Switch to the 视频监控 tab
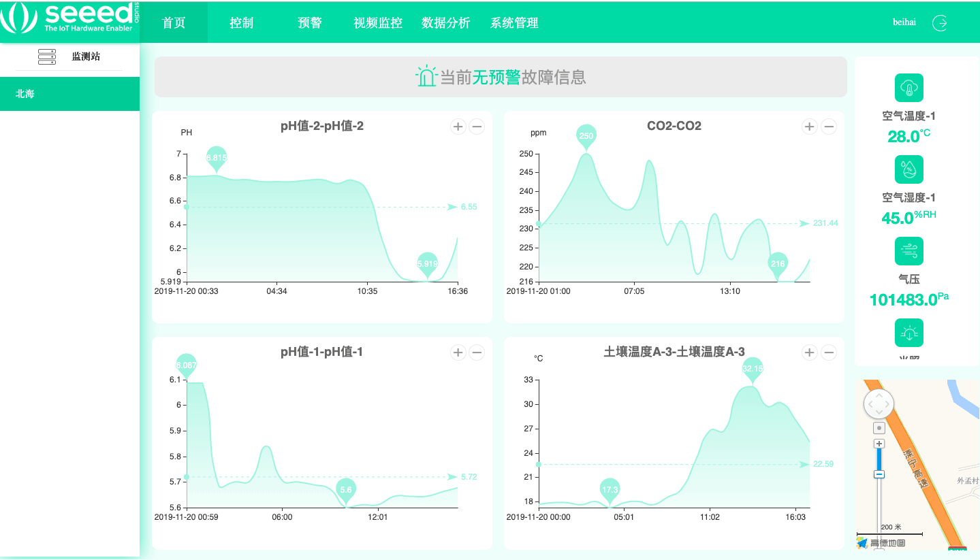This screenshot has width=980, height=560. pyautogui.click(x=378, y=22)
